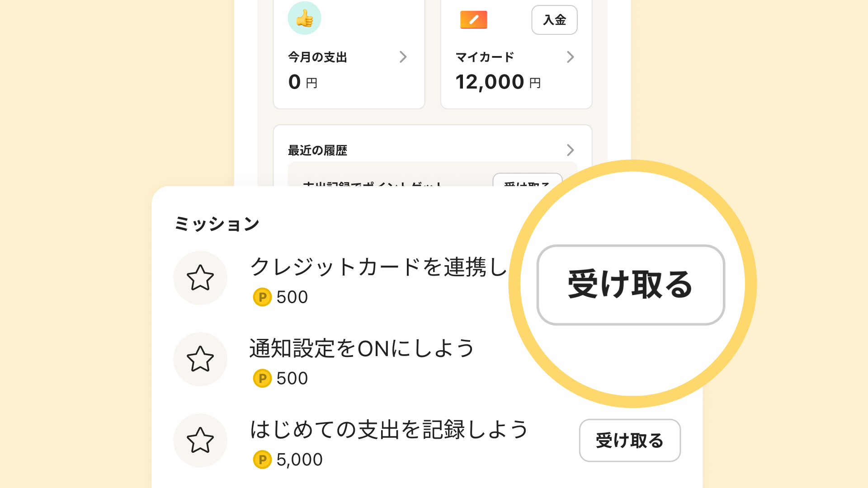
Task: Click the gold P coin under クレジットカード mission
Action: [262, 297]
